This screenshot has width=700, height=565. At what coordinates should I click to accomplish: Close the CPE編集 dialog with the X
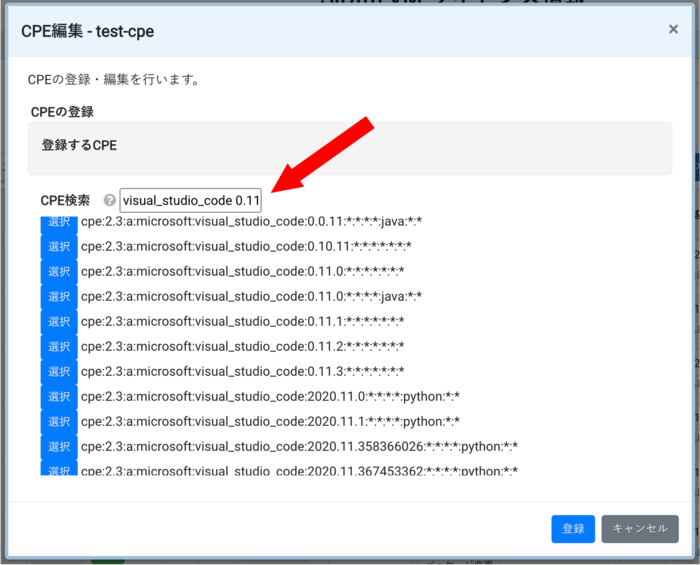[673, 29]
